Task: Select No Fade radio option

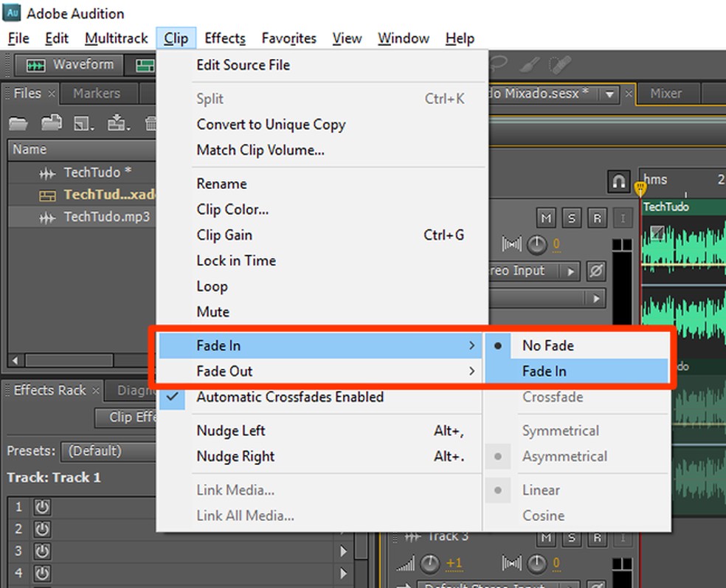Action: (x=576, y=345)
